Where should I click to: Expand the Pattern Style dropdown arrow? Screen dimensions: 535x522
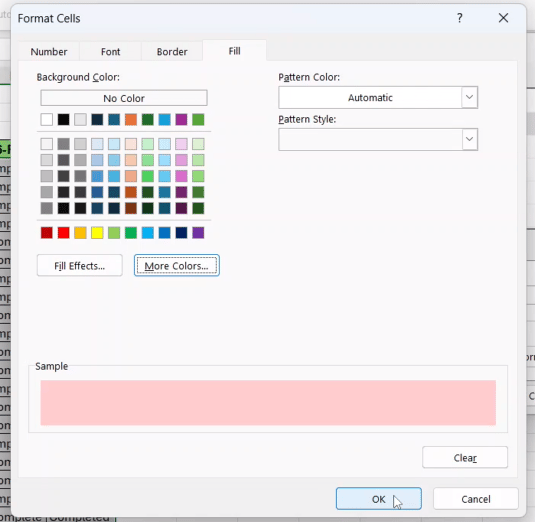[469, 139]
